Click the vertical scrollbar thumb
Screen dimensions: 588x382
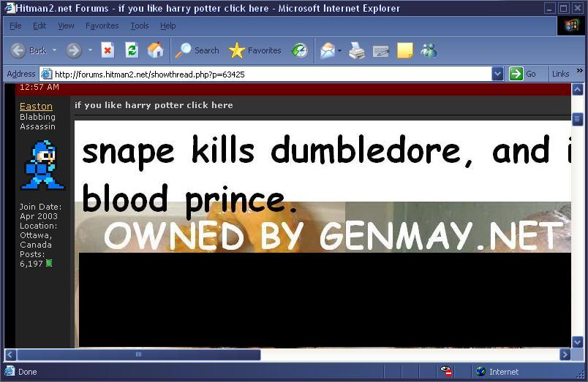578,120
